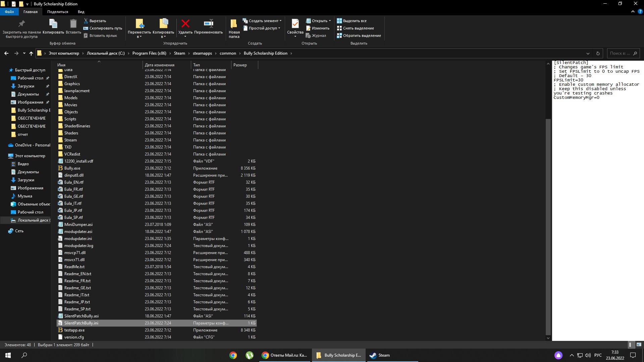Image resolution: width=644 pixels, height=362 pixels.
Task: Switch to Steam window on taskbar
Action: click(392, 355)
